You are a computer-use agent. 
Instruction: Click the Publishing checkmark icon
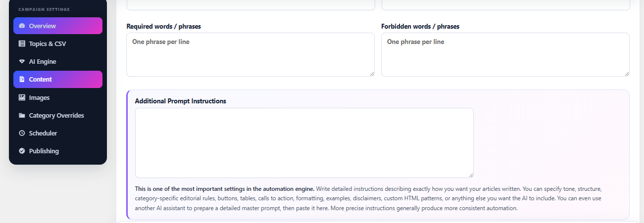(22, 151)
